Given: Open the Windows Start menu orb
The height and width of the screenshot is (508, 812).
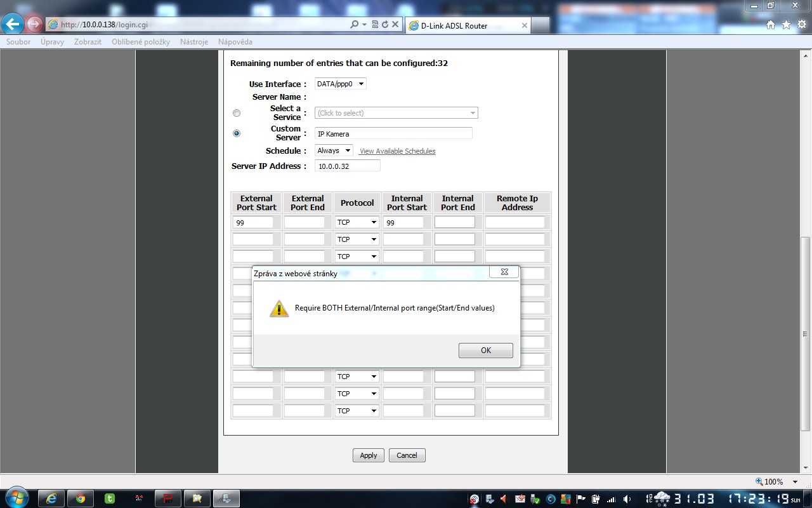Looking at the screenshot, I should point(16,498).
